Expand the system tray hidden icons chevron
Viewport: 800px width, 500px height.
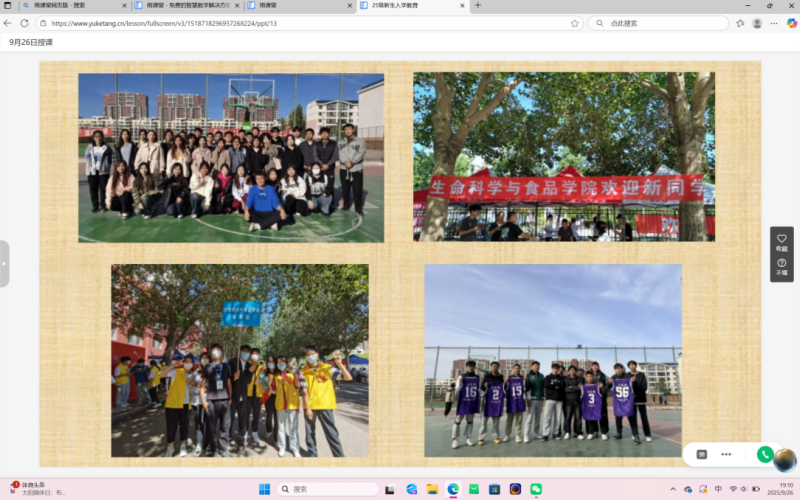[674, 489]
